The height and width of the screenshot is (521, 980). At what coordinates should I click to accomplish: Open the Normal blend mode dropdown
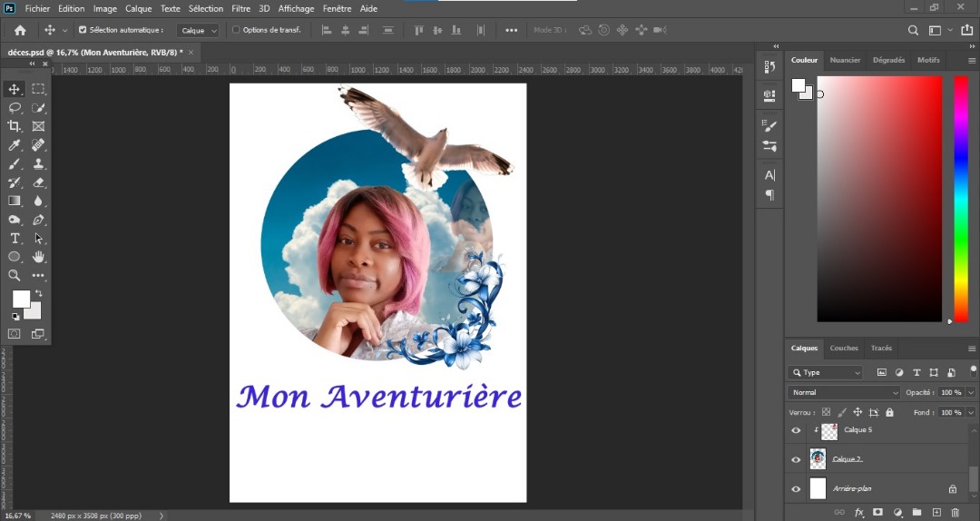coord(844,392)
